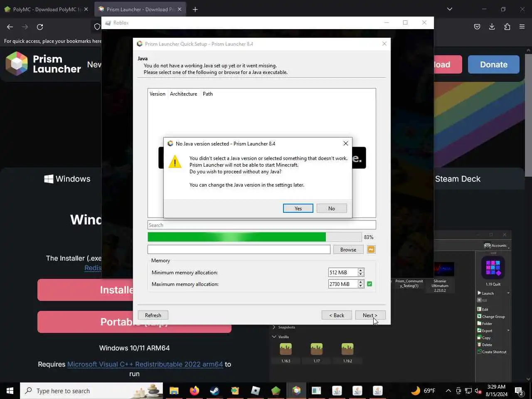
Task: Increase minimum memory allocation stepper
Action: click(361, 270)
